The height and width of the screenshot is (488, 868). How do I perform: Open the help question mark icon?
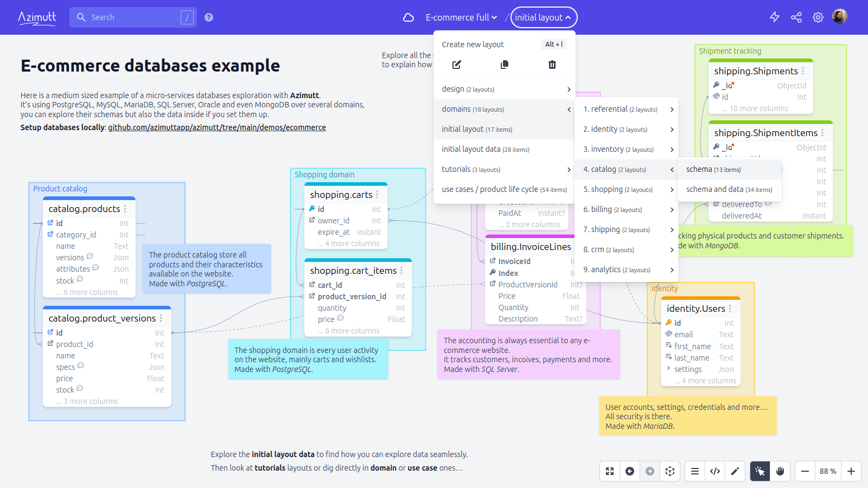(209, 17)
